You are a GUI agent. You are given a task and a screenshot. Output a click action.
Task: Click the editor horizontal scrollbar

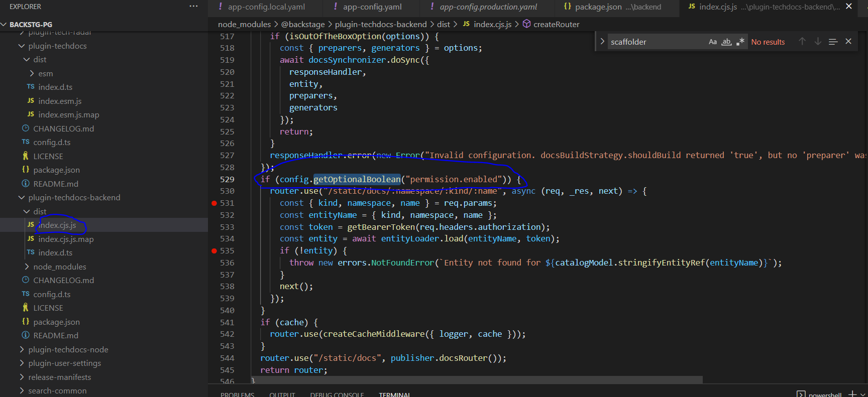coord(476,379)
